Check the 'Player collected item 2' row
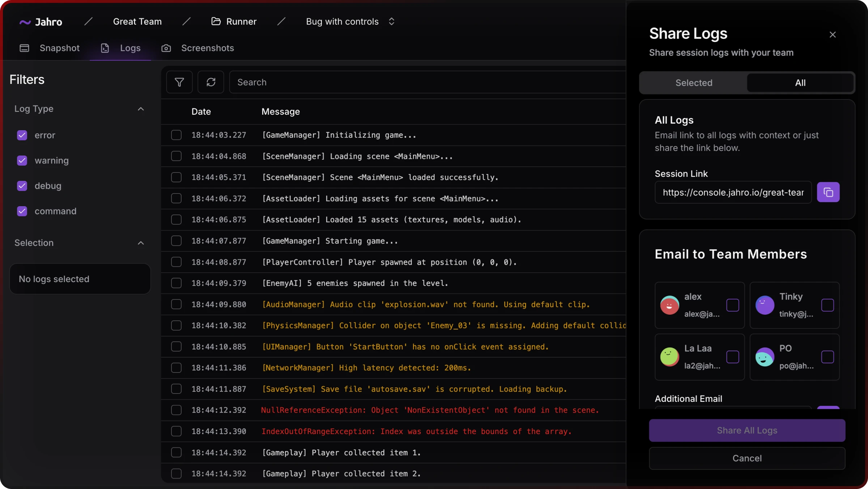868x489 pixels. [x=176, y=473]
